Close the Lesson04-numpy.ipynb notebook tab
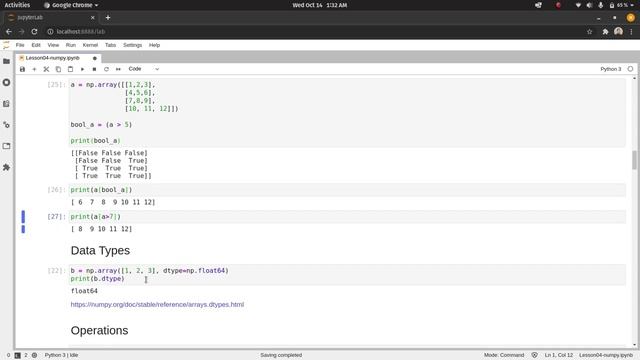The width and height of the screenshot is (640, 360). [95, 58]
